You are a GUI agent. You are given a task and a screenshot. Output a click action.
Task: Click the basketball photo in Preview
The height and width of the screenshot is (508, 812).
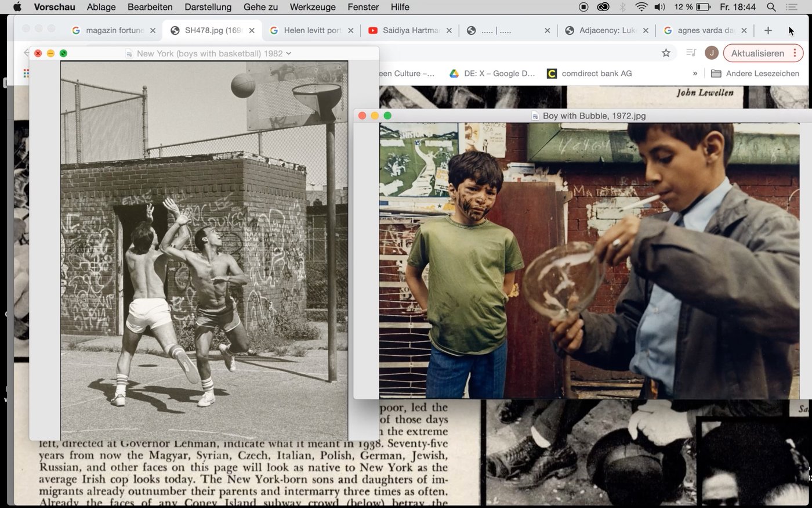click(204, 250)
